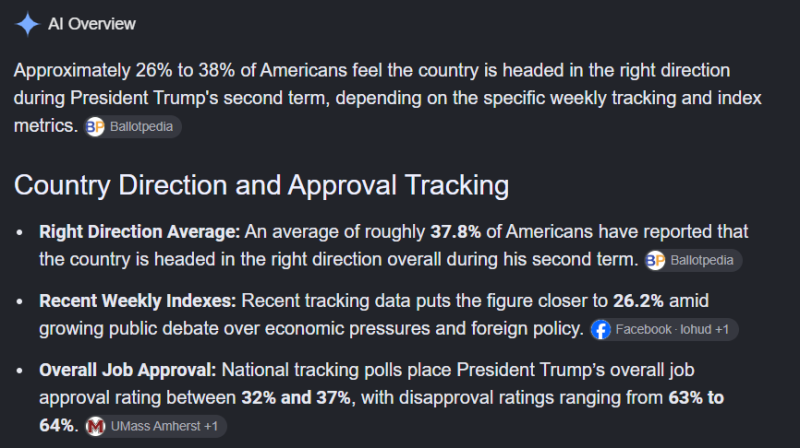Click the Ballotpedia logo icon after 'second term.'
The width and height of the screenshot is (800, 448).
click(656, 260)
